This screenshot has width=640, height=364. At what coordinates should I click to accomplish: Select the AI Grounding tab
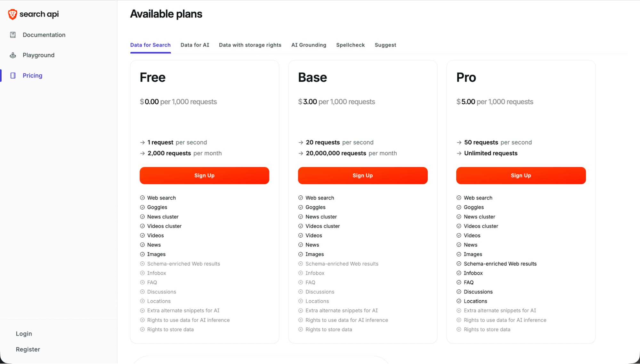308,45
